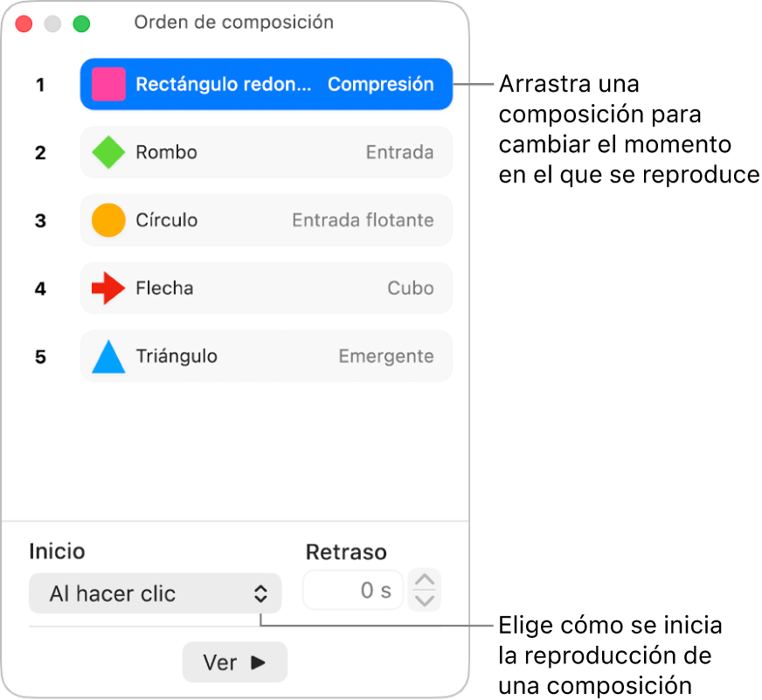Select the Flecha Cubo build row
This screenshot has width=762, height=700.
point(267,288)
